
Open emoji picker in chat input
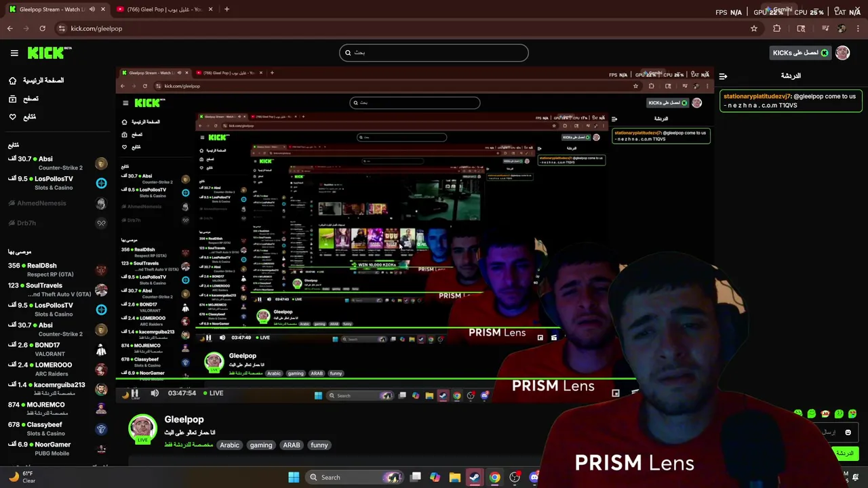pyautogui.click(x=848, y=432)
